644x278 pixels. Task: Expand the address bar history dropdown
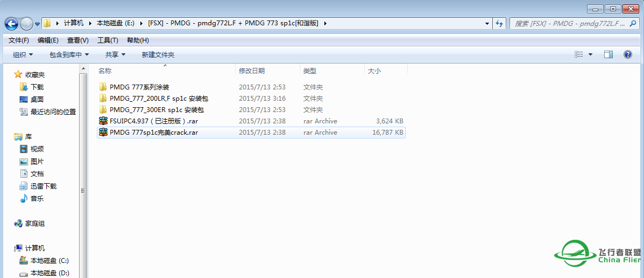[487, 24]
